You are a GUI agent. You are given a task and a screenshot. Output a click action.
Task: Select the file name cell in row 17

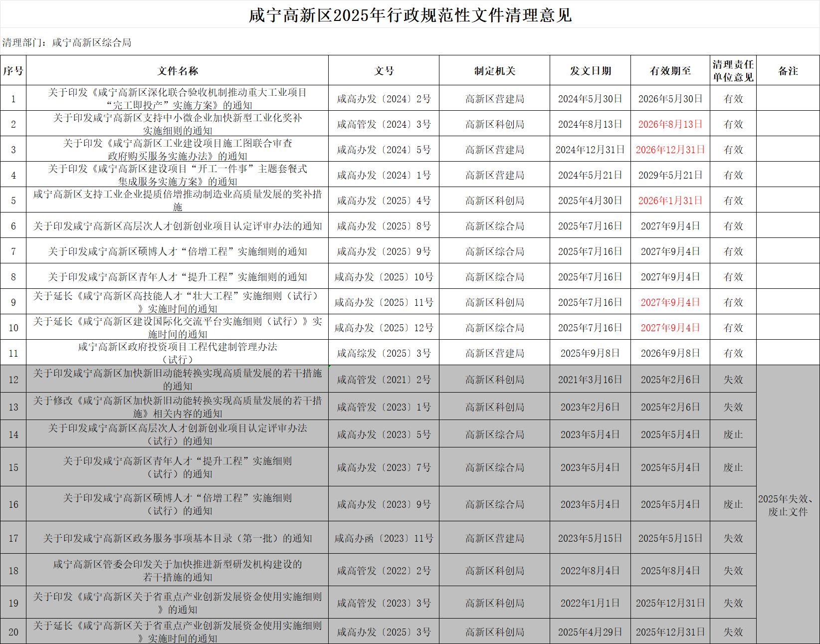pos(178,538)
